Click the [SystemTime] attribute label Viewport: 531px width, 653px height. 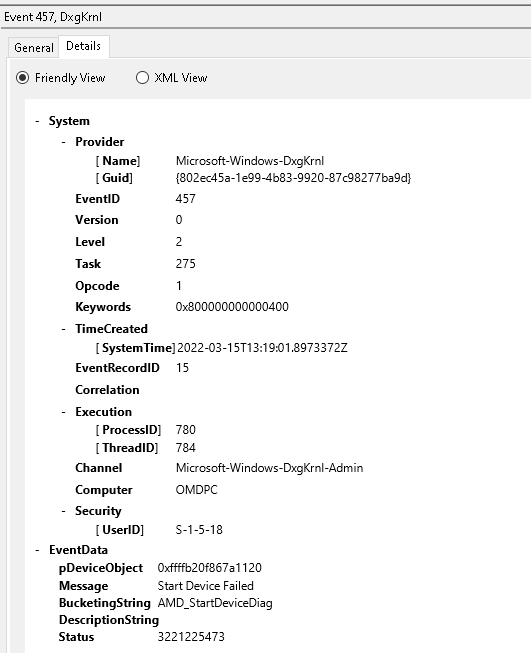coord(135,347)
